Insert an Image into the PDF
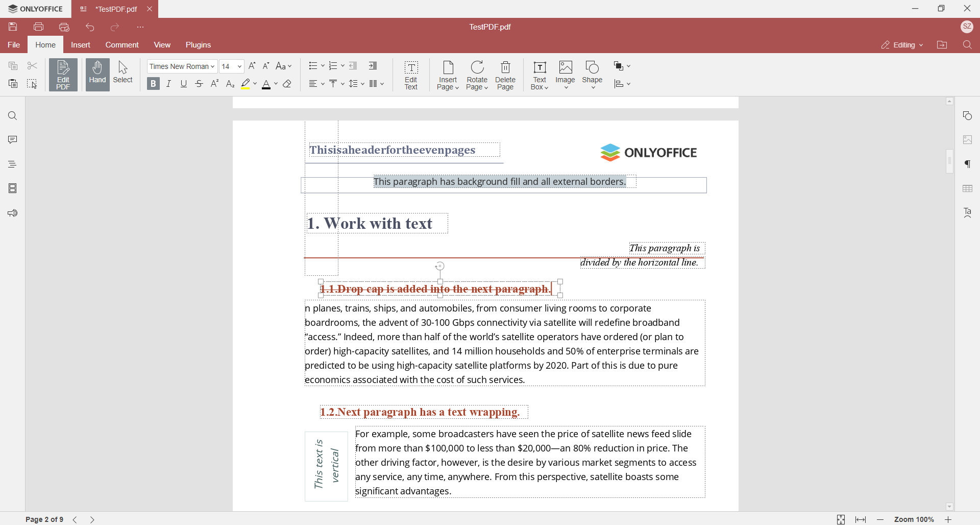Viewport: 980px width, 525px height. (565, 74)
